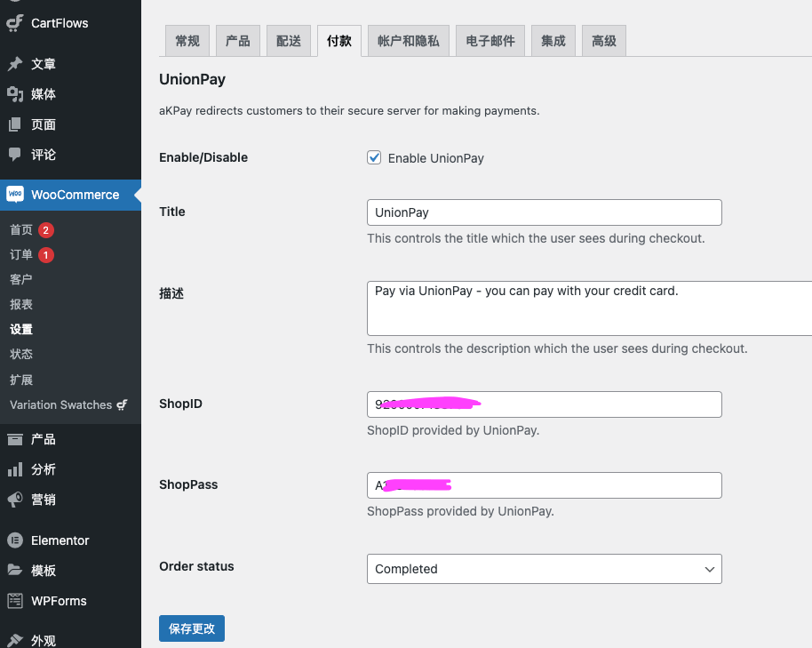Open 设置 in WooCommerce submenu

[x=21, y=330]
